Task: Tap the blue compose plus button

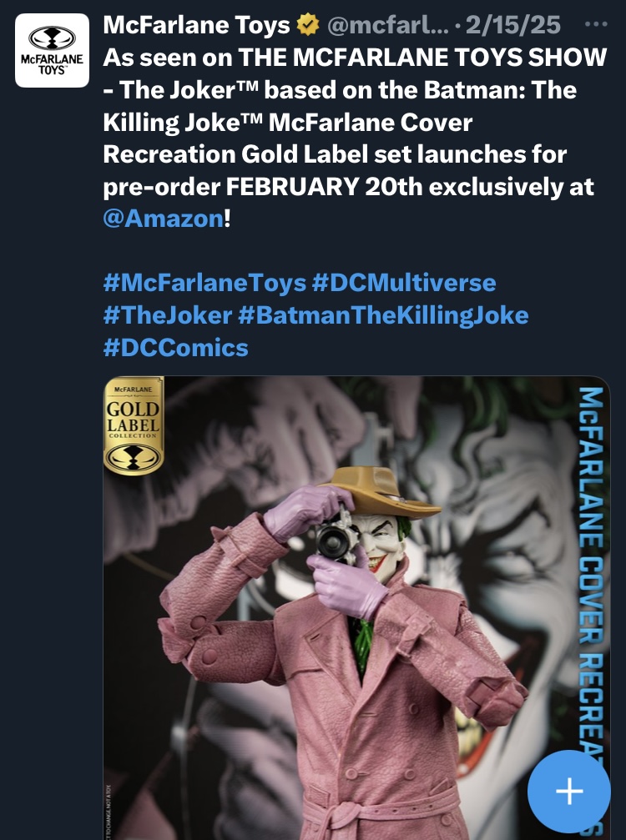Action: [569, 791]
